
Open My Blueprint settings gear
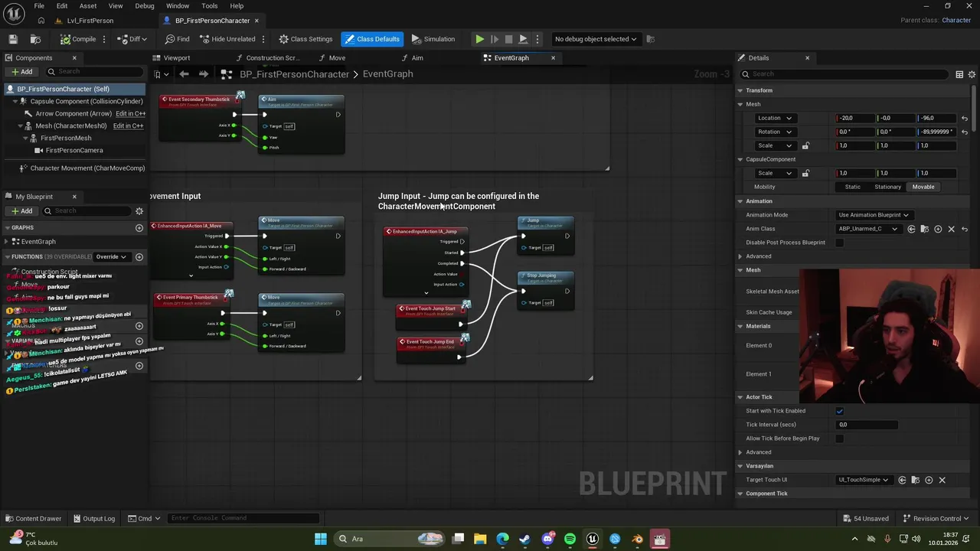click(x=139, y=211)
